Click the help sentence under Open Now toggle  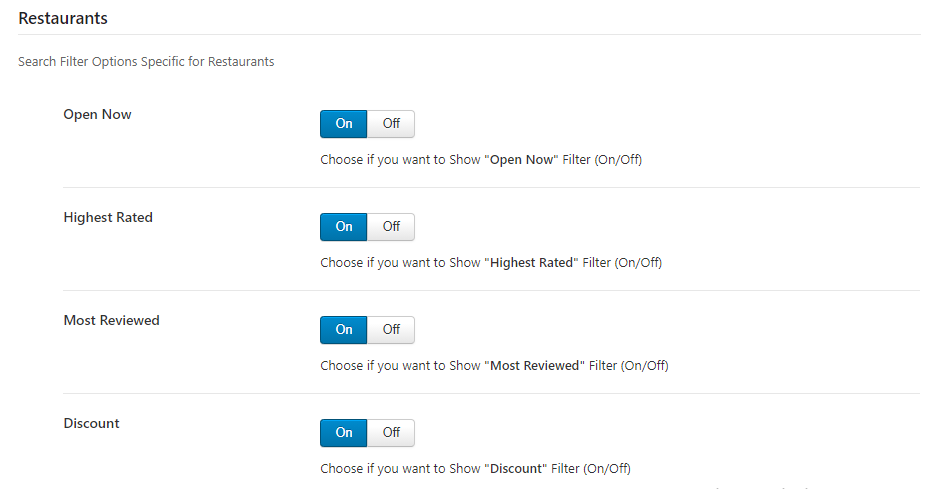480,160
